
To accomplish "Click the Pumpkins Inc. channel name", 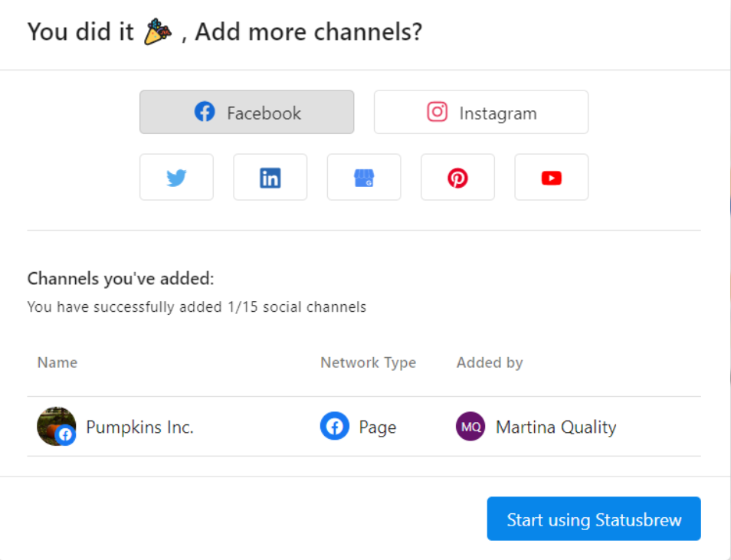I will tap(140, 427).
